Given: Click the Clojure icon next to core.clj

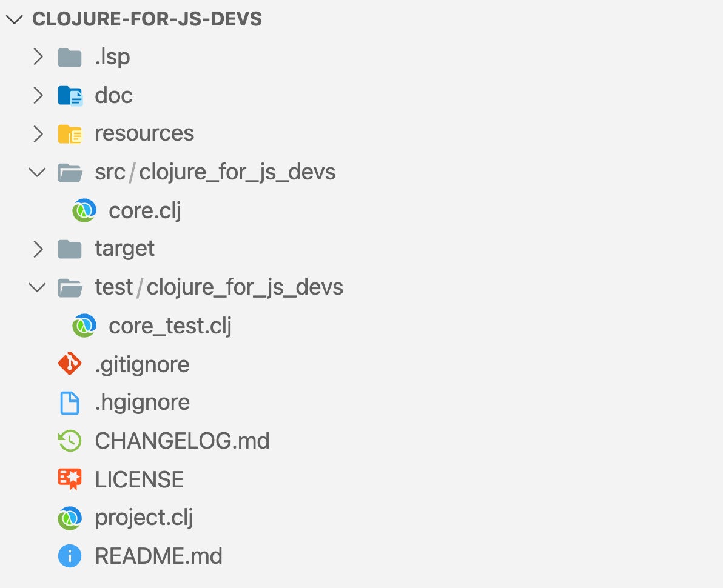Looking at the screenshot, I should (x=84, y=210).
